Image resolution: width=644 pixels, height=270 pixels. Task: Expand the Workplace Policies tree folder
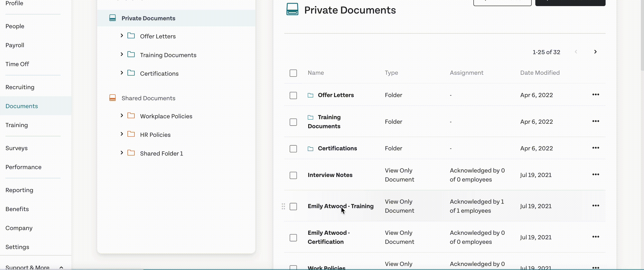[x=122, y=115]
